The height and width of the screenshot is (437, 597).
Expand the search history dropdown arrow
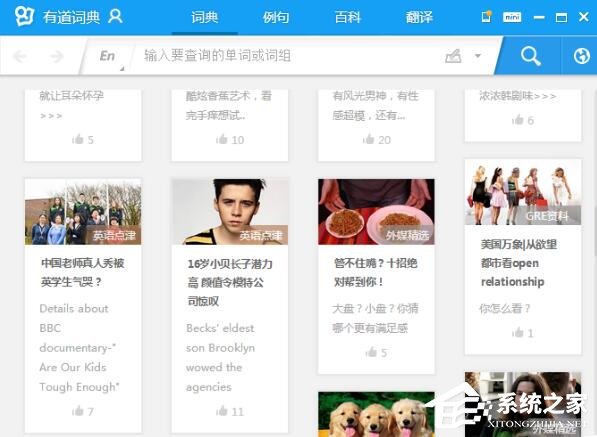[478, 56]
